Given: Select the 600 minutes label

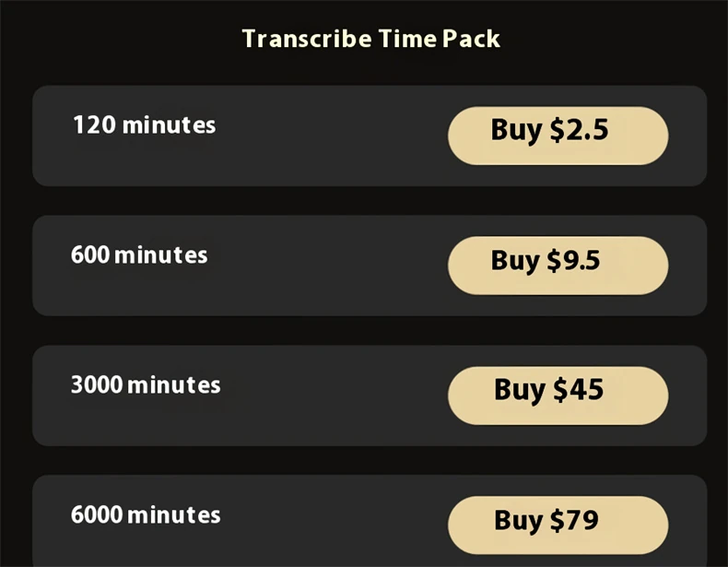Looking at the screenshot, I should pyautogui.click(x=139, y=255).
